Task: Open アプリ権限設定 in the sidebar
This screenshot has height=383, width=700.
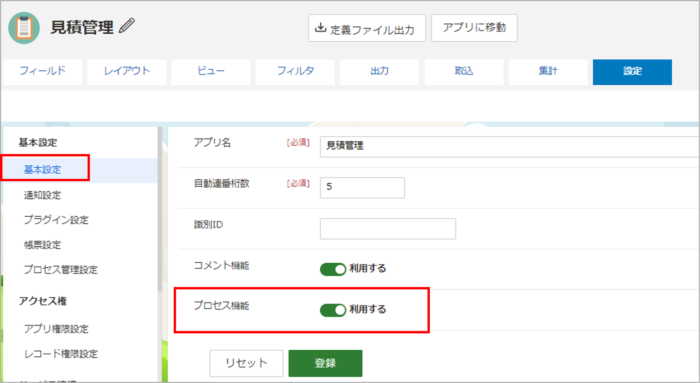Action: [x=56, y=329]
